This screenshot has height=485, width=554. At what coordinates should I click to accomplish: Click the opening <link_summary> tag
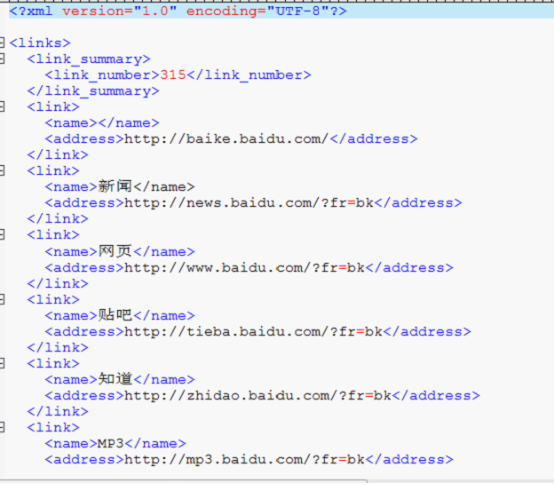(x=89, y=59)
